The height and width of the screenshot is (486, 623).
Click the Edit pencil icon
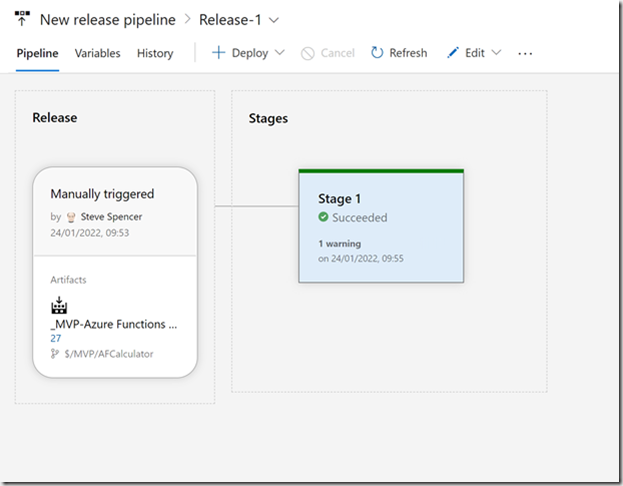pos(453,52)
